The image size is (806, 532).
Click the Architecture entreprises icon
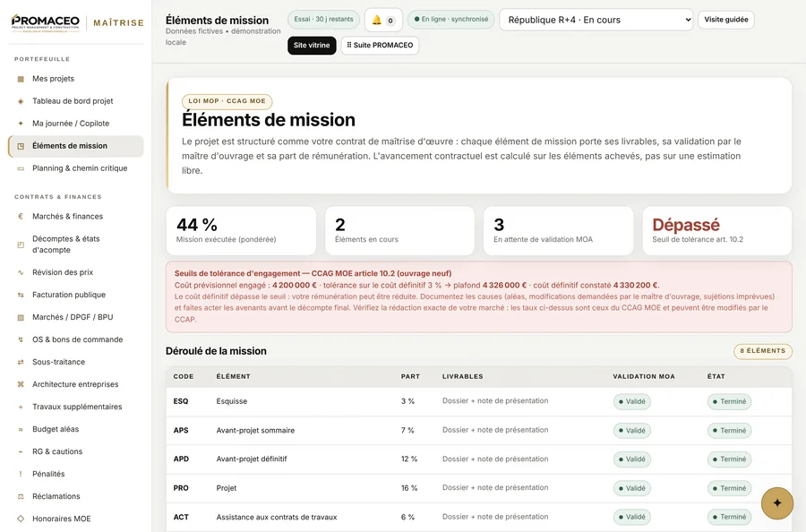click(21, 384)
